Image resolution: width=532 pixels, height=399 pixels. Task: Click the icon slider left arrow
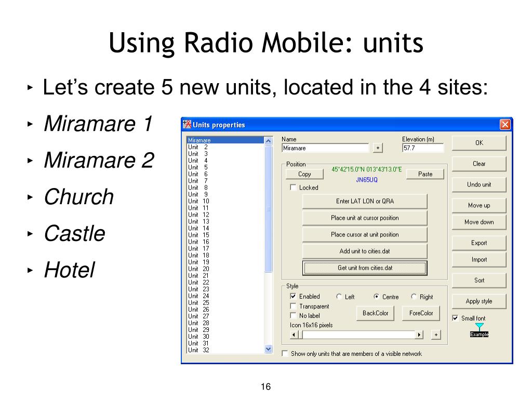(x=294, y=335)
